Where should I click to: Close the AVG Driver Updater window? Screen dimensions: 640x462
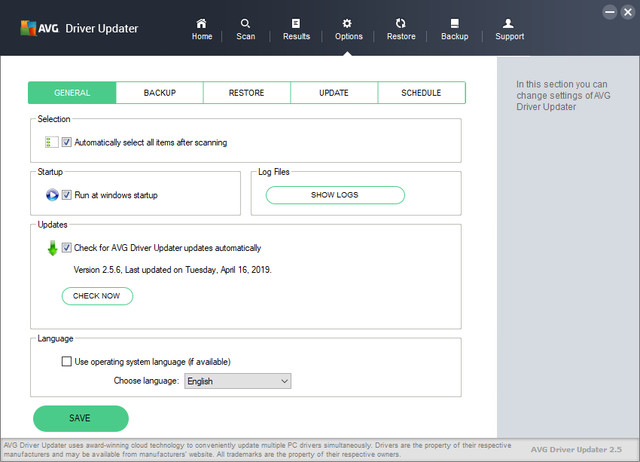click(x=628, y=12)
